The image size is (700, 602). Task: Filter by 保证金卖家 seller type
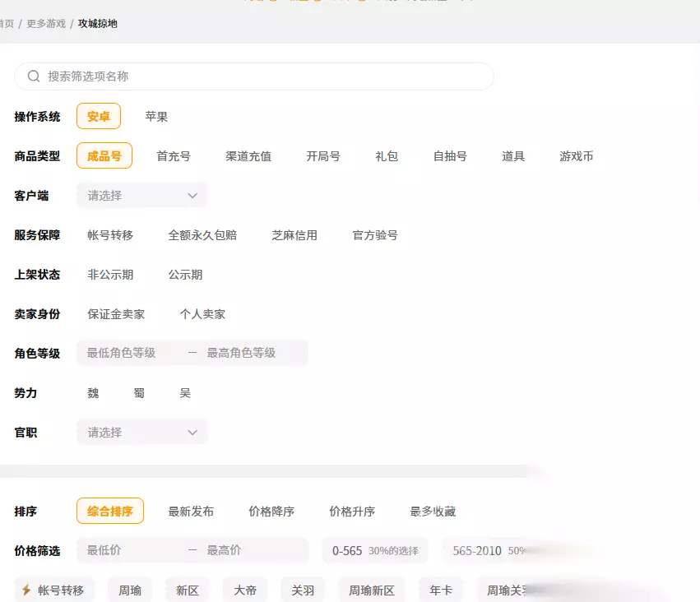point(116,314)
